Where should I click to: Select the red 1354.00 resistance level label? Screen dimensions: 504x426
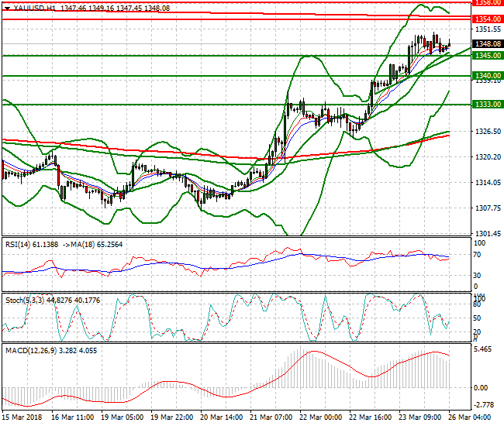pyautogui.click(x=488, y=19)
